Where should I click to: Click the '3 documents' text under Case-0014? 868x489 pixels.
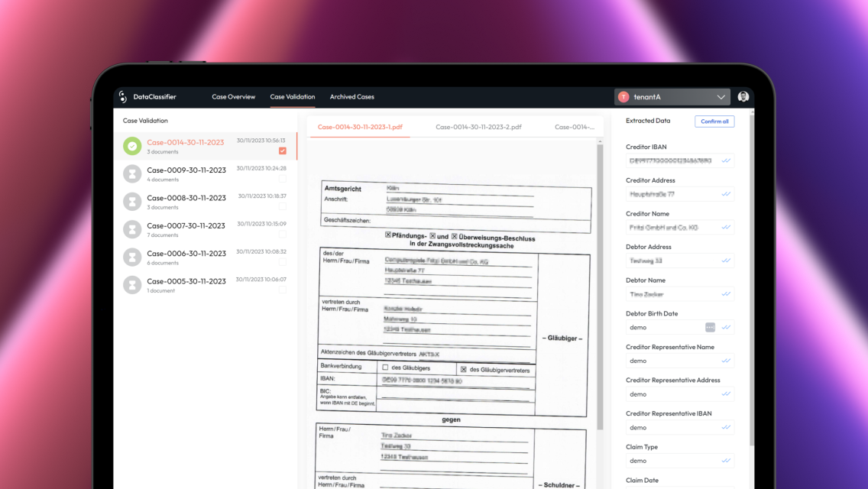[163, 152]
